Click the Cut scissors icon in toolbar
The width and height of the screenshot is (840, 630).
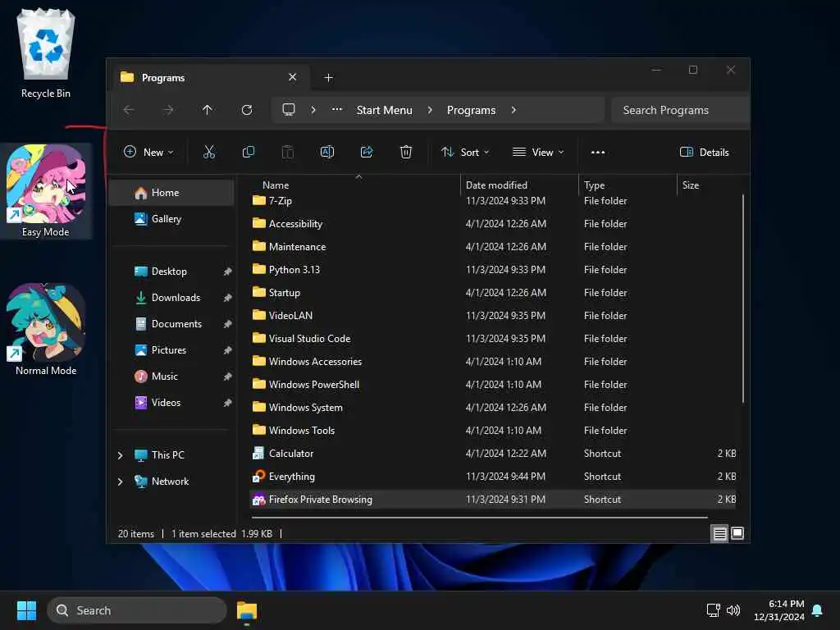pos(209,152)
